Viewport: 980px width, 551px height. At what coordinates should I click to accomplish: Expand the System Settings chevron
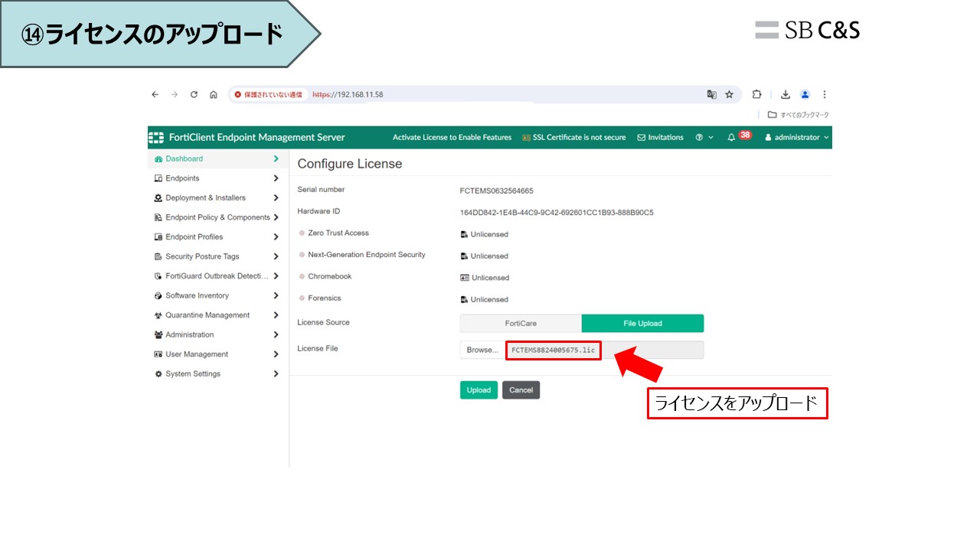[276, 374]
